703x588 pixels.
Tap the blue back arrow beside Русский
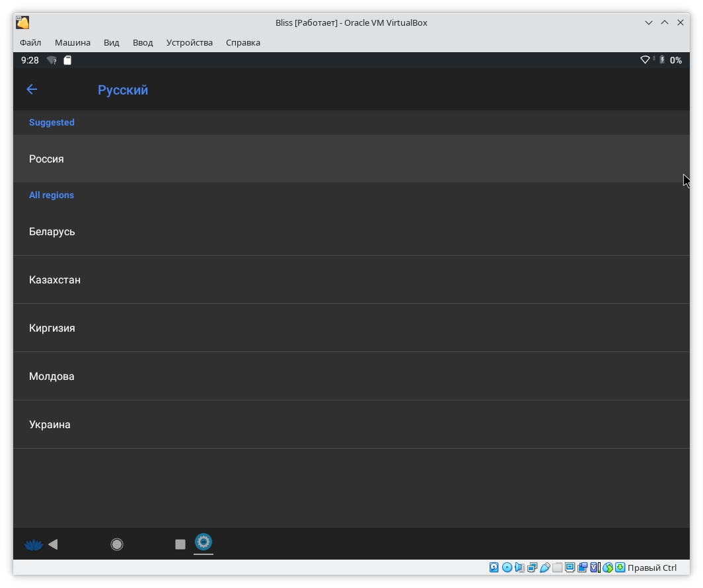(32, 90)
